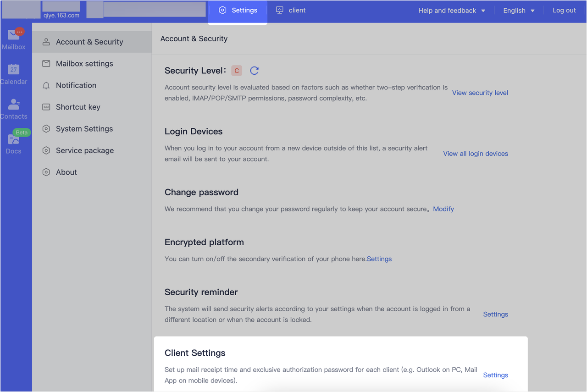Switch to the Settings tab
This screenshot has width=587, height=392.
tap(238, 10)
